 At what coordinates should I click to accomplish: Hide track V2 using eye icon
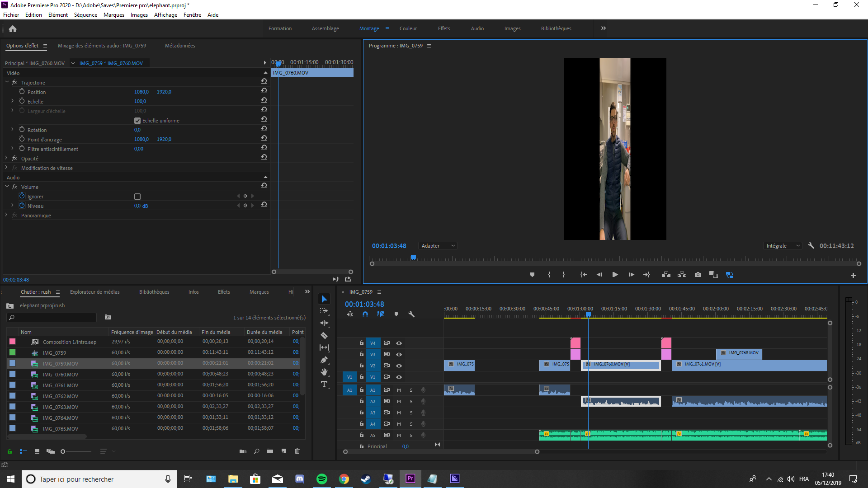[x=399, y=366]
